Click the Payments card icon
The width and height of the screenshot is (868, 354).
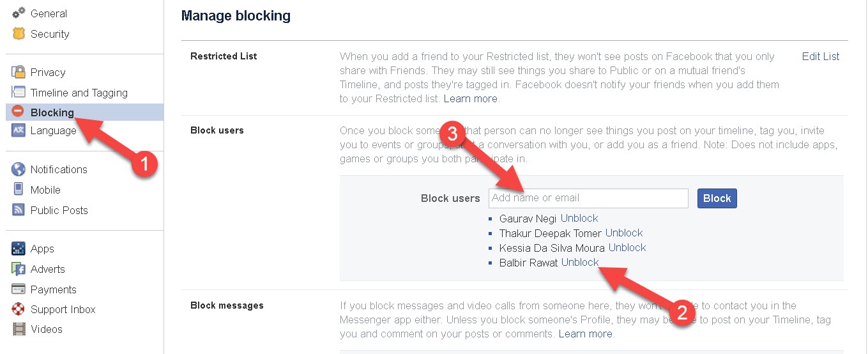pos(19,289)
